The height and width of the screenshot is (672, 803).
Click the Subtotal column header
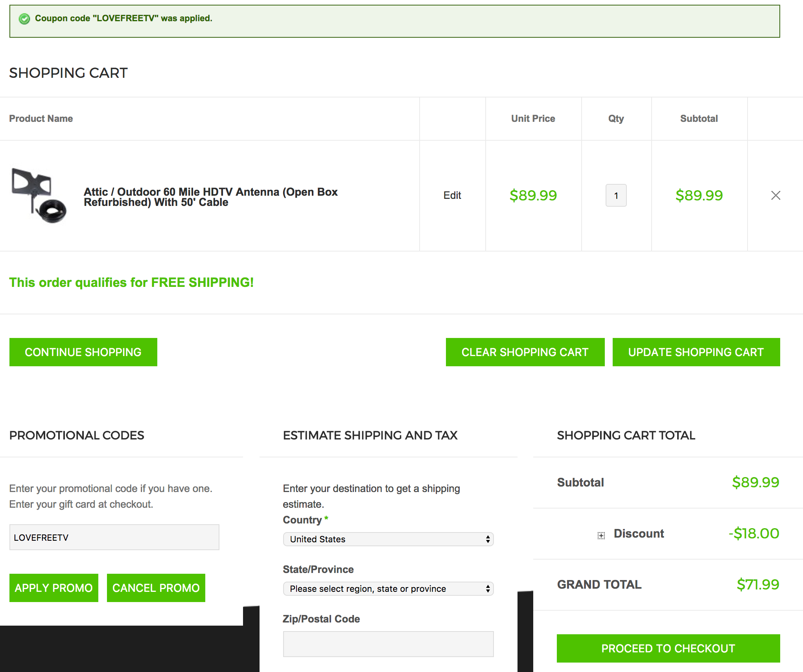(x=699, y=119)
